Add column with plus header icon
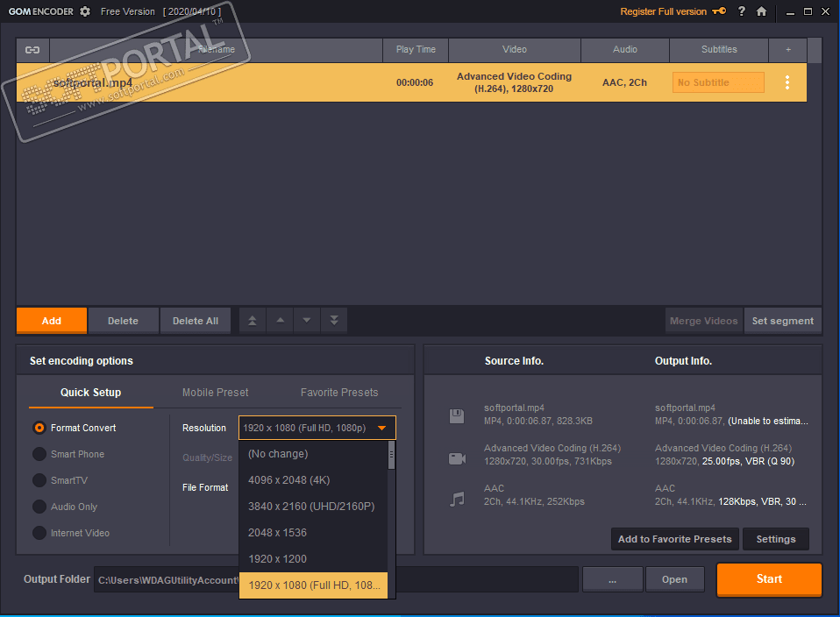 (788, 50)
